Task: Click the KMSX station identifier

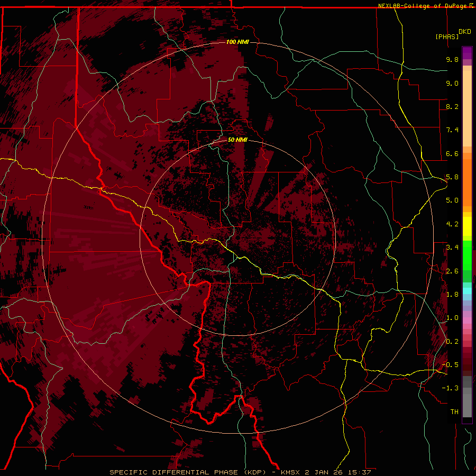Action: coord(291,472)
